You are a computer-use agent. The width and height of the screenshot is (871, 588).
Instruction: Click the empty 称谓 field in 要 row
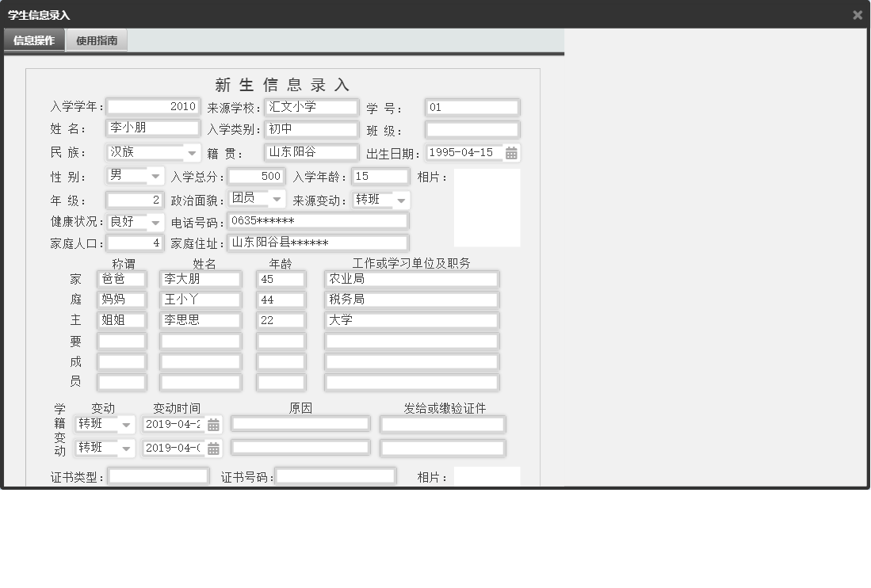point(121,341)
